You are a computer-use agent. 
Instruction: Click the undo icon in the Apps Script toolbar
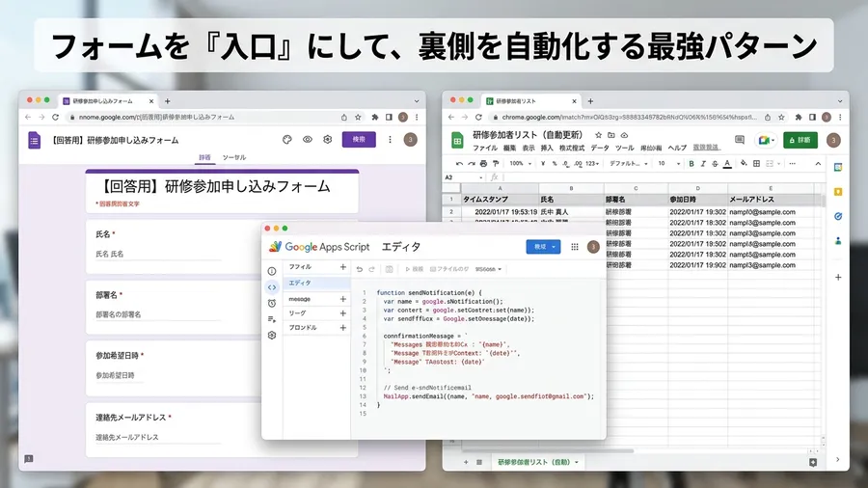pos(360,269)
